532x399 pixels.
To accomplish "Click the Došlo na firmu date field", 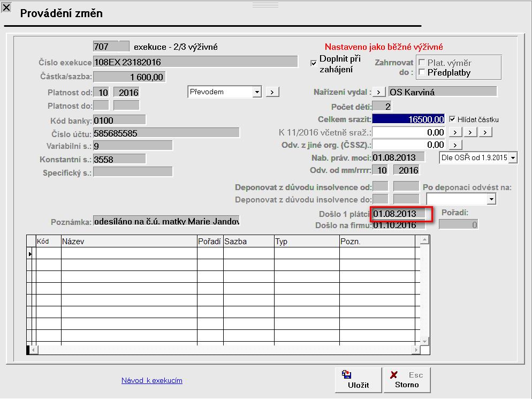I will tap(399, 225).
